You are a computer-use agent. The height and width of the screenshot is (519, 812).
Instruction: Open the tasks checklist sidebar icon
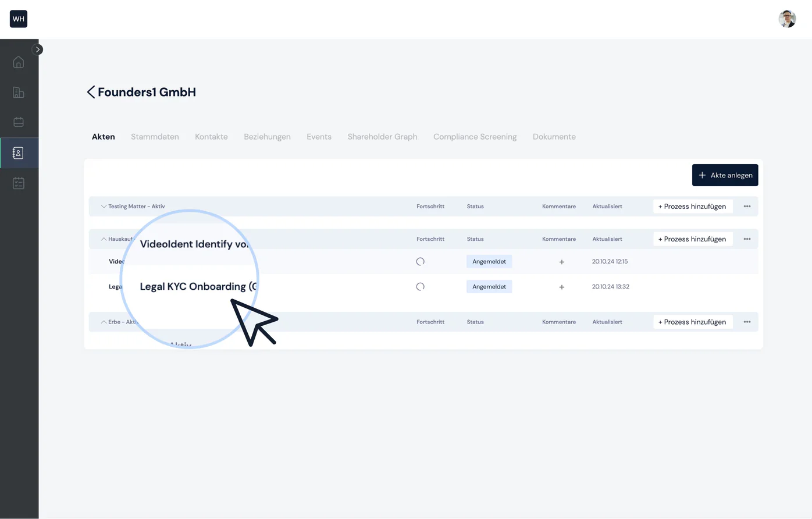point(19,183)
